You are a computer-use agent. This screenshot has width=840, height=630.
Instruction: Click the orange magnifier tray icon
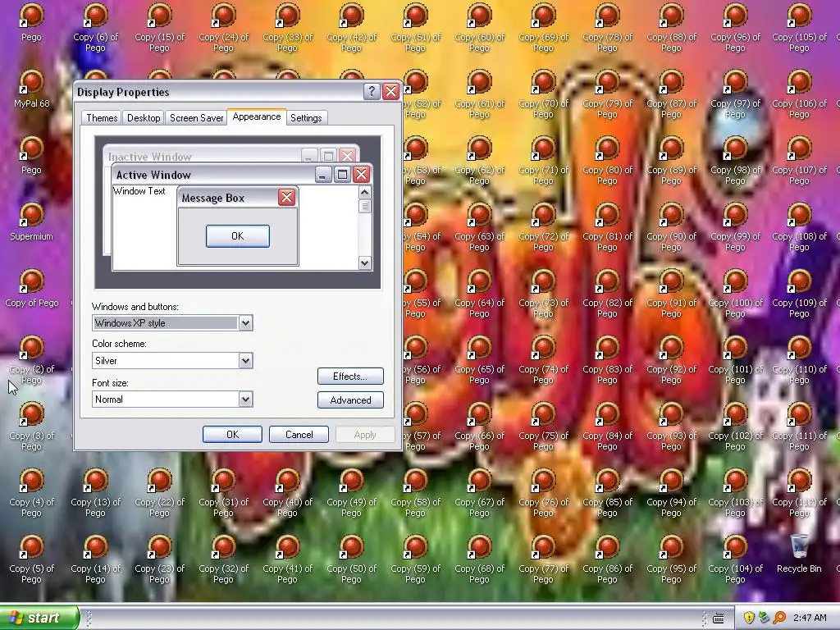[x=779, y=618]
